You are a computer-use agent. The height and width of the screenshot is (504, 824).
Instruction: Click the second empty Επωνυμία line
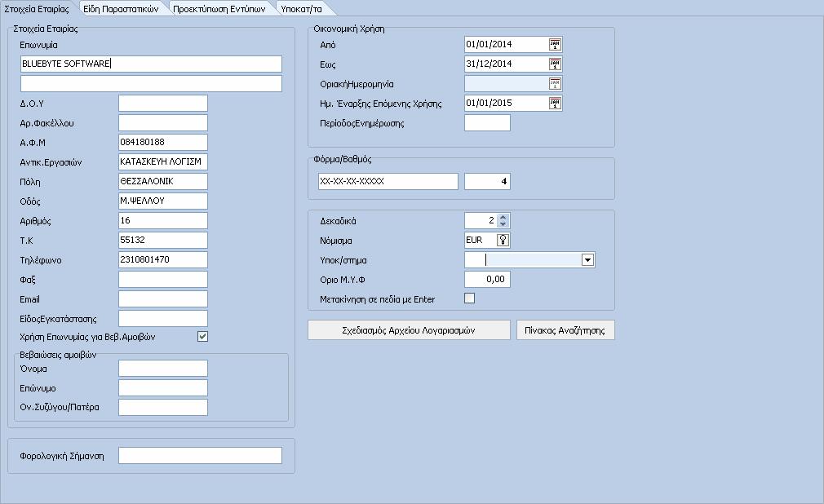click(x=152, y=83)
